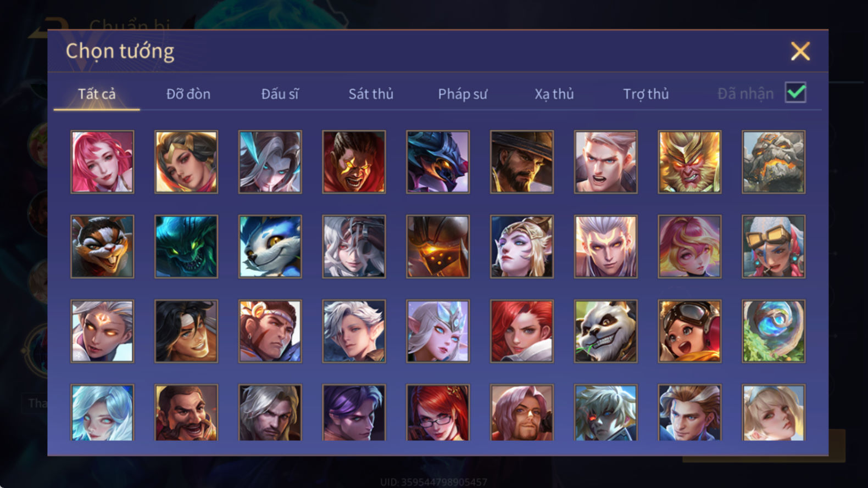Choose the golden monkey king hero
868x488 pixels.
689,162
